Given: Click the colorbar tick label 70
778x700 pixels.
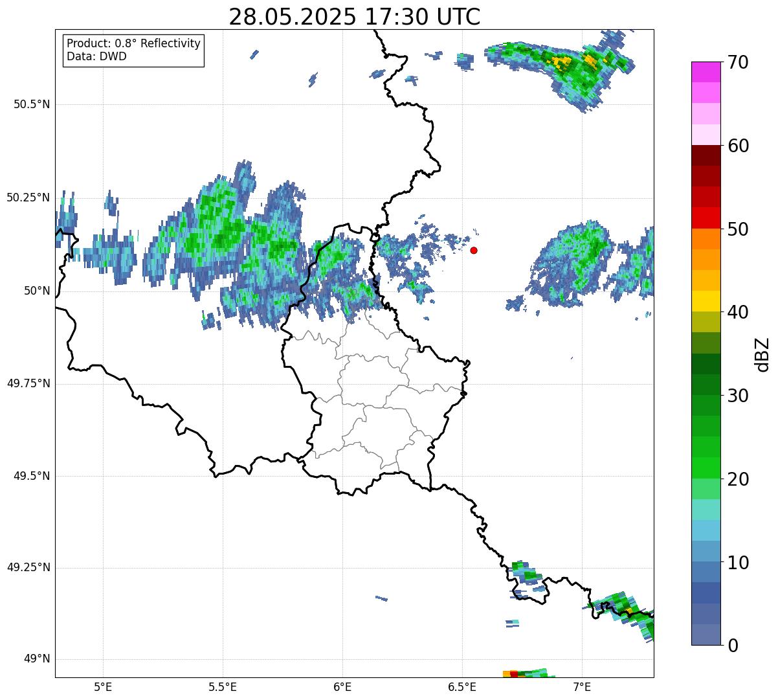Looking at the screenshot, I should point(739,62).
